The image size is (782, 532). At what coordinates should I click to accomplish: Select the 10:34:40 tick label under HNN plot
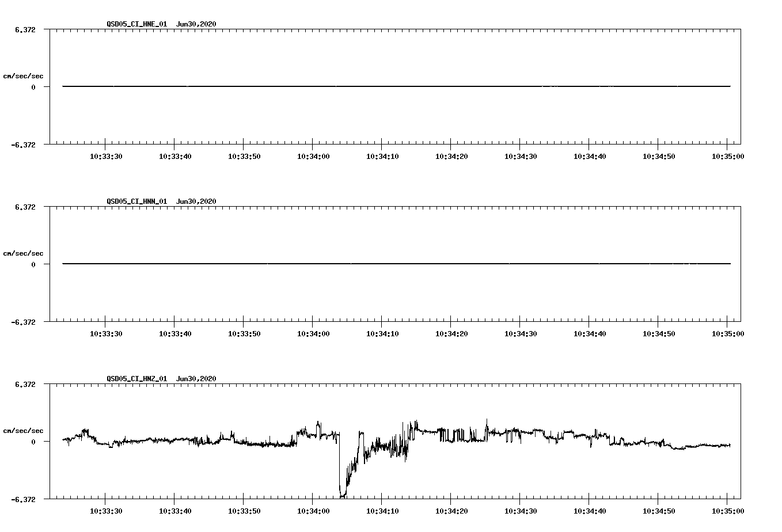pos(590,334)
